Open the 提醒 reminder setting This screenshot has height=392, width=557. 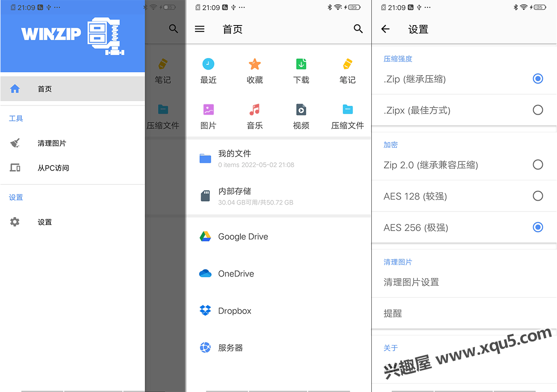click(x=464, y=314)
